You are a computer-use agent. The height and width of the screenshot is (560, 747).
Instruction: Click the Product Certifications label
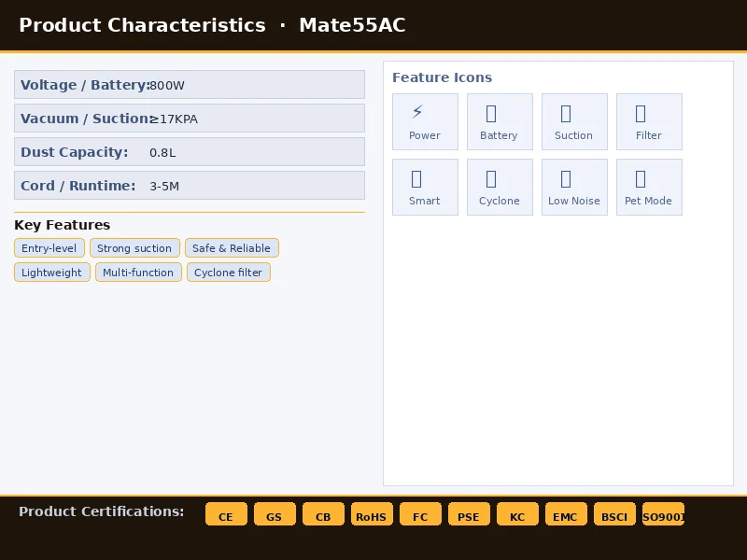click(102, 511)
